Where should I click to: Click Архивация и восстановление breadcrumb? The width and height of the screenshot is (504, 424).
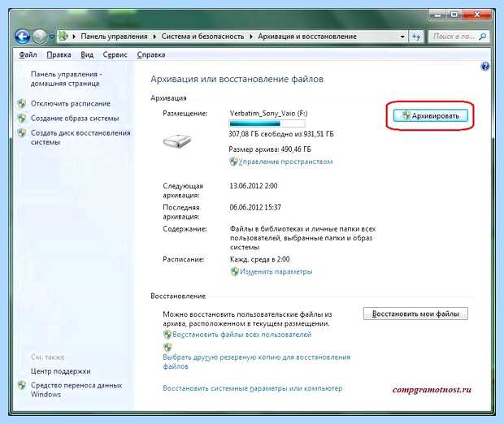click(307, 37)
